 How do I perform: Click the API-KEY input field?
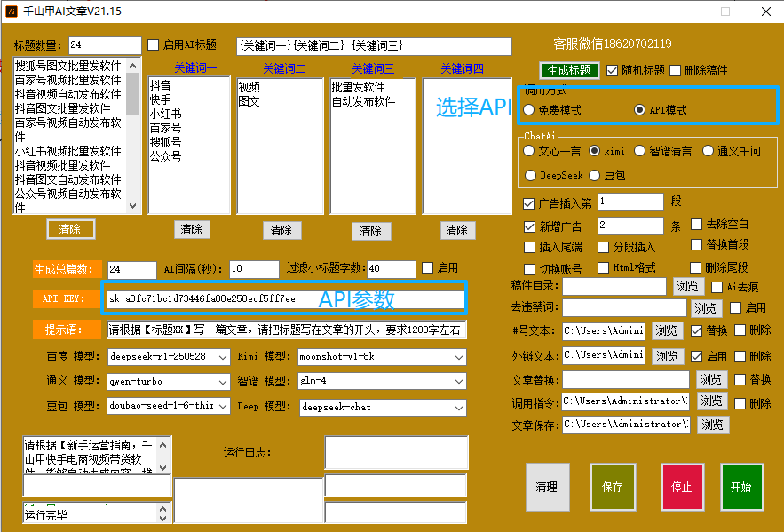pyautogui.click(x=284, y=299)
